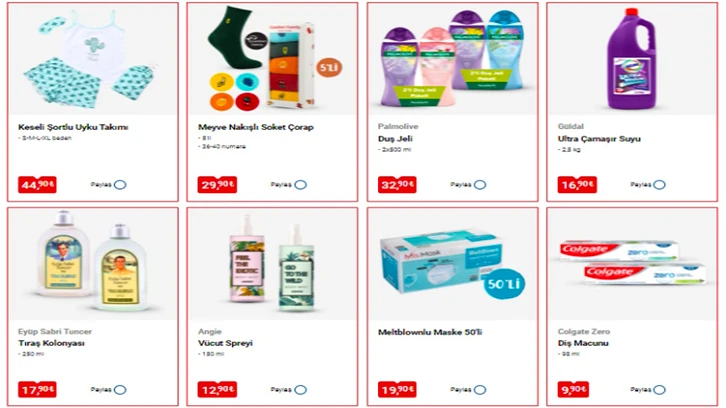This screenshot has width=726, height=408.
Task: Open the purple bleach bottle image
Action: pos(632,60)
